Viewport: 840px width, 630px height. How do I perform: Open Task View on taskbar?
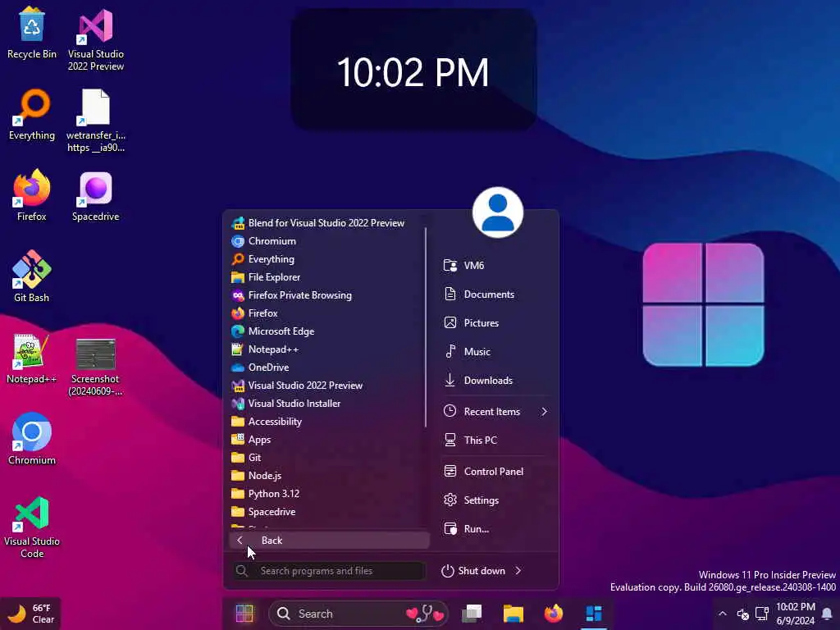tap(472, 614)
